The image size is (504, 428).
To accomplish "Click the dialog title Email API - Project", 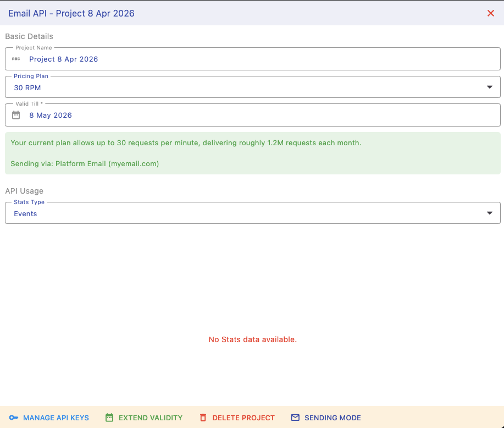I will click(x=71, y=13).
